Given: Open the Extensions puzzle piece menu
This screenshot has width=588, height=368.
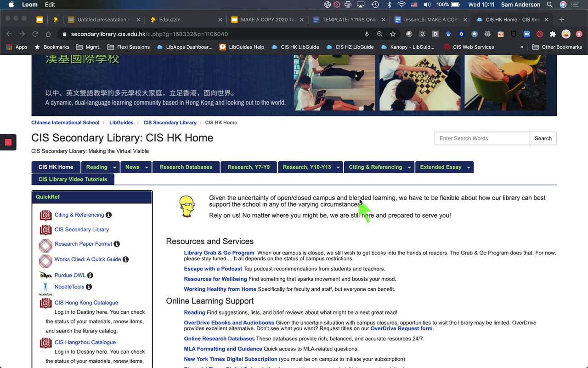Looking at the screenshot, I should pyautogui.click(x=553, y=34).
